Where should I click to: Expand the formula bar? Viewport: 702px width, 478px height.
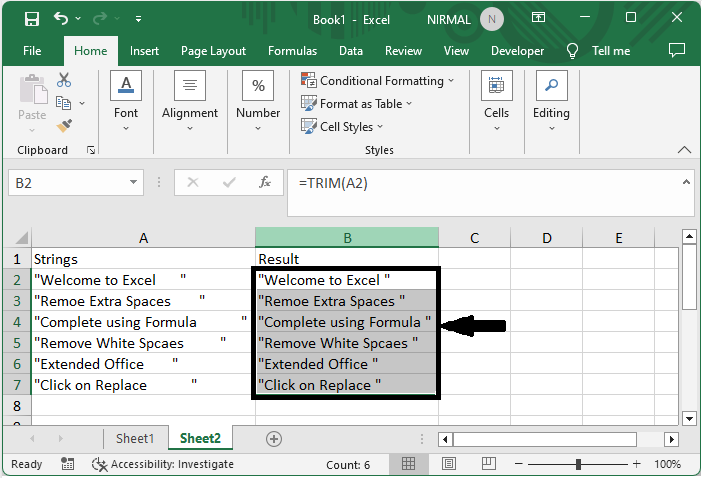[686, 182]
